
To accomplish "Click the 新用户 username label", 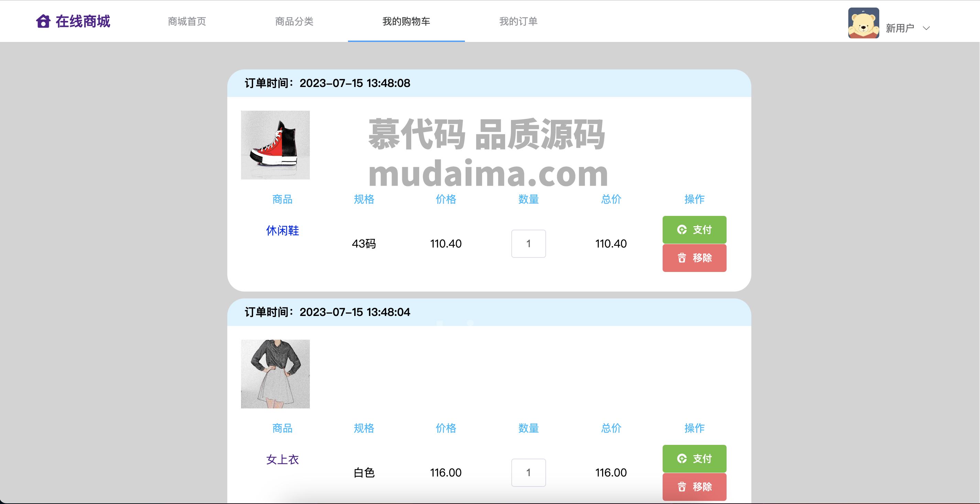I will click(x=900, y=28).
